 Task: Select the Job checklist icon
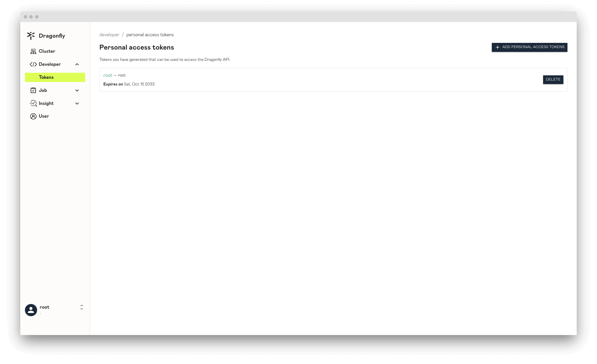pos(33,90)
